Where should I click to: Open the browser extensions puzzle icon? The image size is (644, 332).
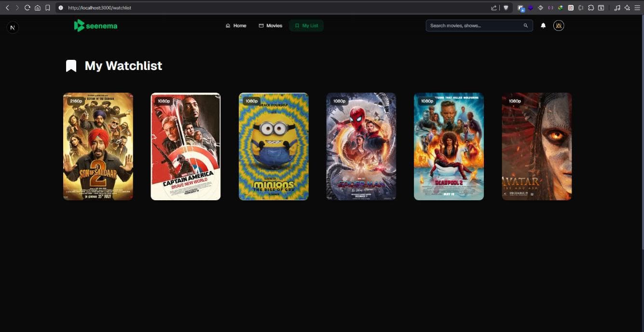591,8
